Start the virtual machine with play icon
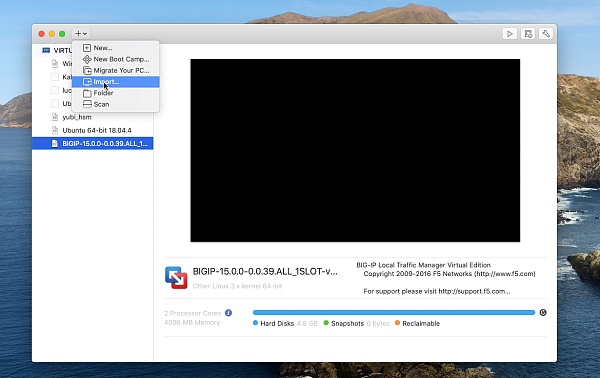The image size is (600, 378). tap(509, 34)
